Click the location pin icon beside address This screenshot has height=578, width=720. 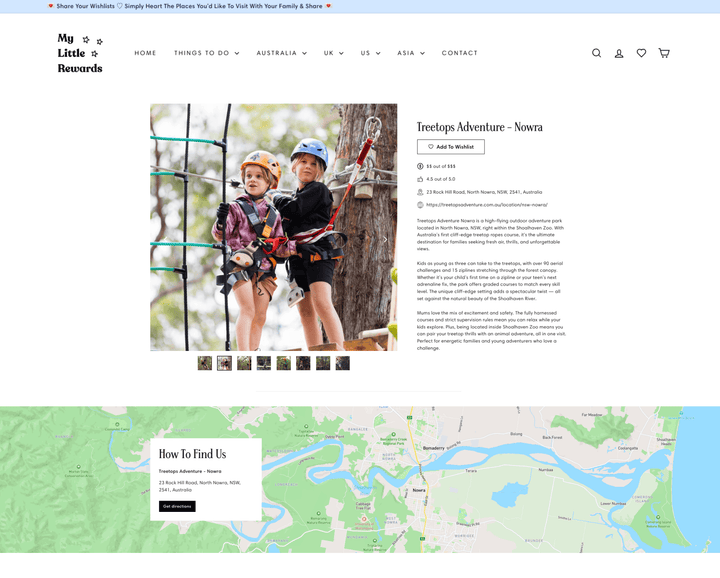[x=420, y=192]
